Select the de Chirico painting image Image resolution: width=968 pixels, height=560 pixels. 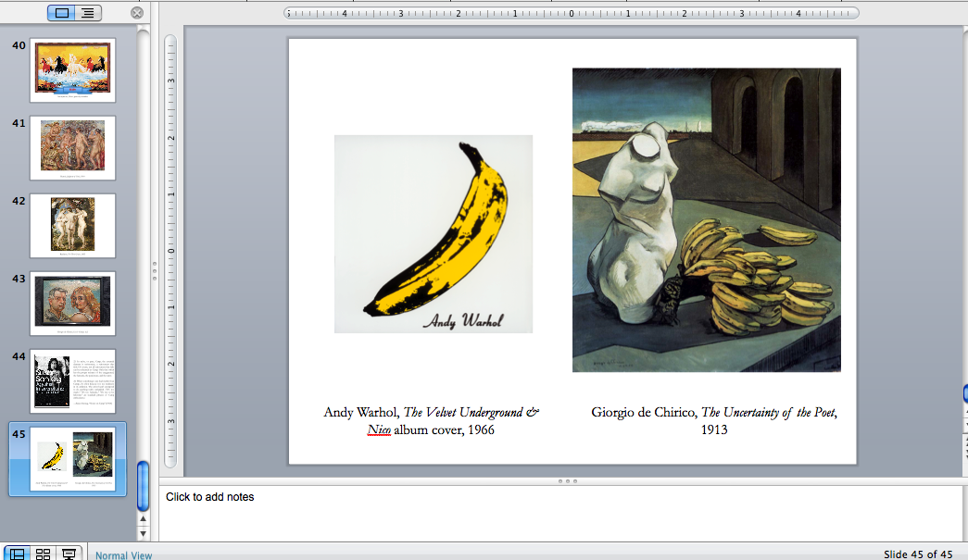point(706,220)
